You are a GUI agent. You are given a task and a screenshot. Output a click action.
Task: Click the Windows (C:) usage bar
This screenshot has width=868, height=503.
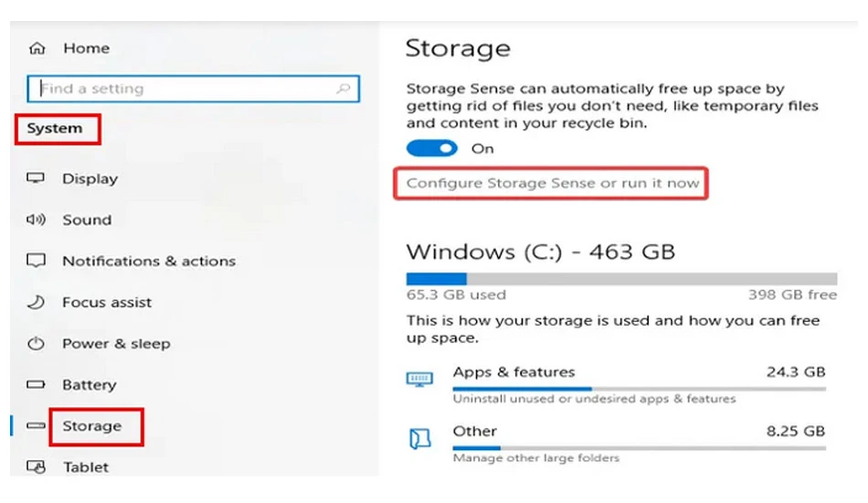[x=621, y=279]
